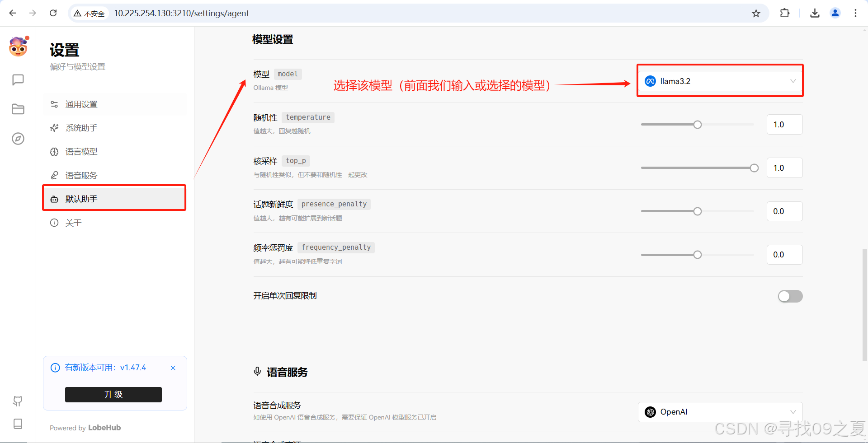
Task: Open the documentation book icon
Action: pyautogui.click(x=18, y=424)
